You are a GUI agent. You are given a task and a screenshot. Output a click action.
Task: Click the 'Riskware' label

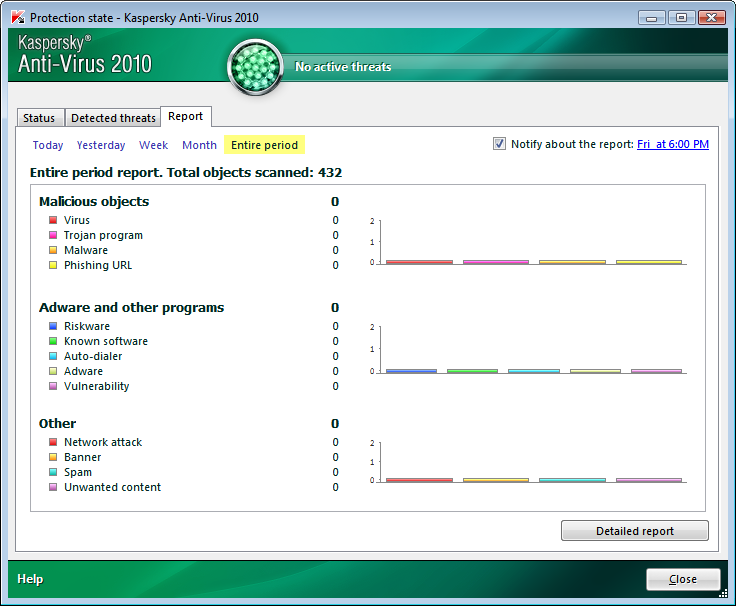pyautogui.click(x=87, y=326)
